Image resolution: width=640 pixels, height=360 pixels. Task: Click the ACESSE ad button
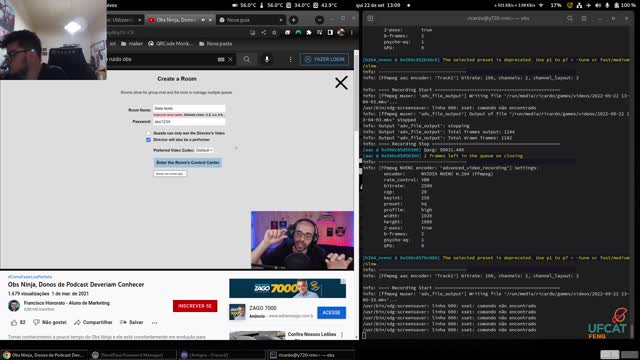pyautogui.click(x=331, y=313)
